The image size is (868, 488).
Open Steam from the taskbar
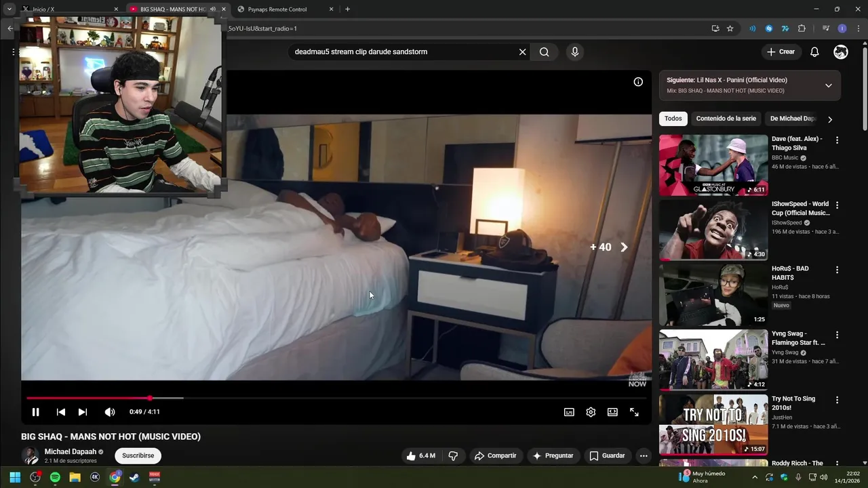(x=135, y=477)
